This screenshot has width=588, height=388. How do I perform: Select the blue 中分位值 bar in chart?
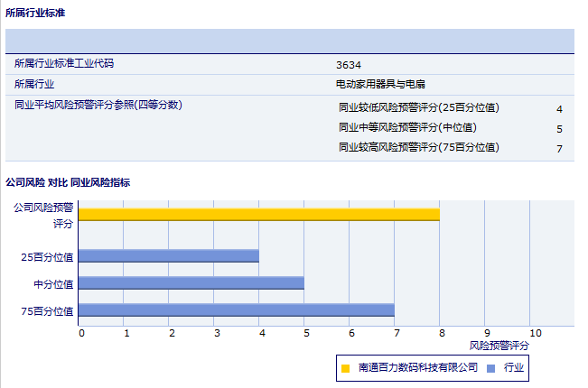pos(191,283)
